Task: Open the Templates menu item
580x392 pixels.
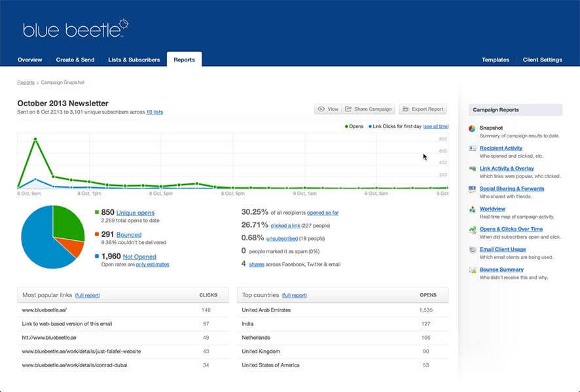Action: click(496, 60)
